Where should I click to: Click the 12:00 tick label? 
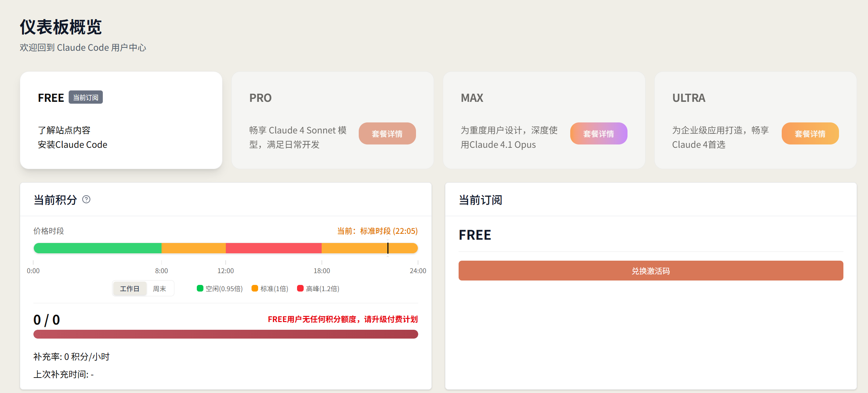[x=225, y=271]
